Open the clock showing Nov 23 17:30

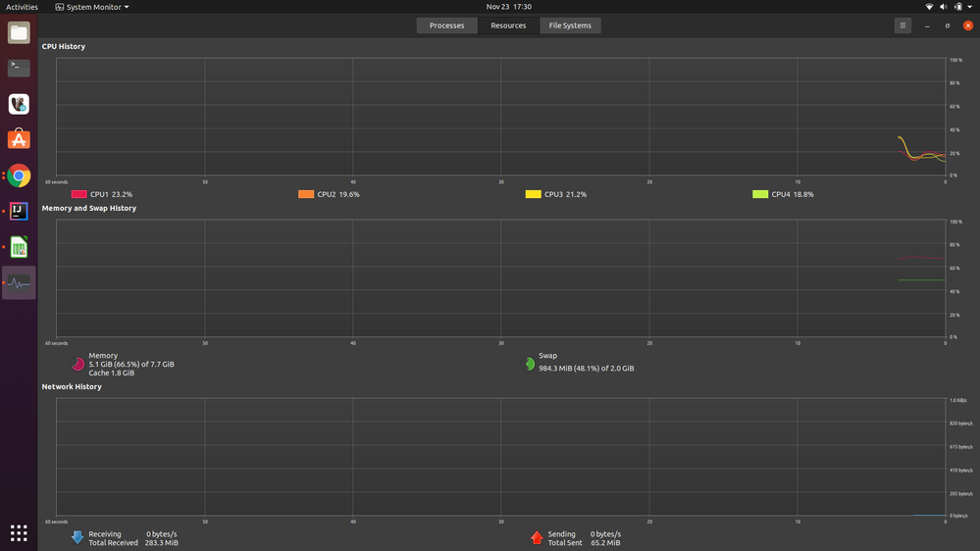(x=508, y=7)
